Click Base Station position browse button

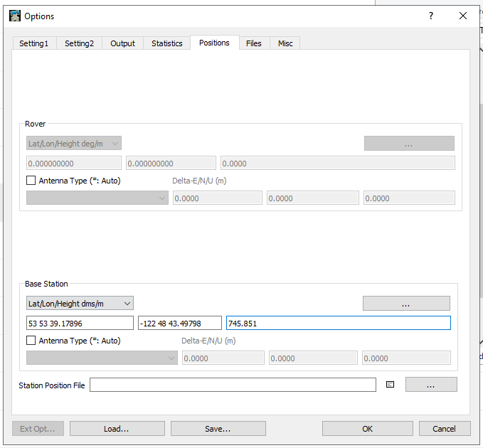[x=406, y=304]
